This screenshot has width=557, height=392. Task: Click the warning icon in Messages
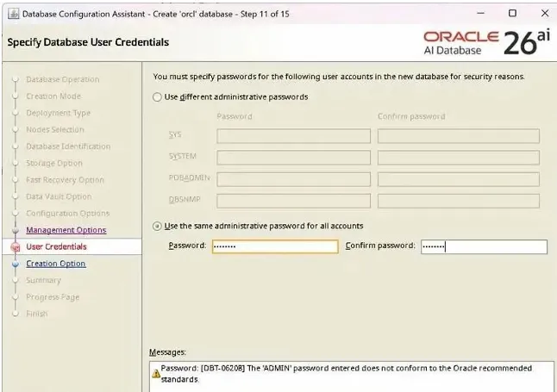click(155, 374)
